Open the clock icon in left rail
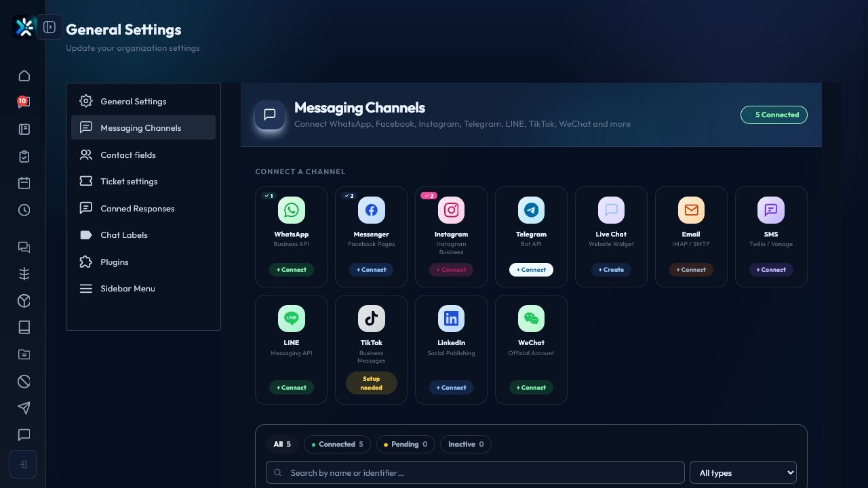Viewport: 868px width, 488px height. coord(24,210)
